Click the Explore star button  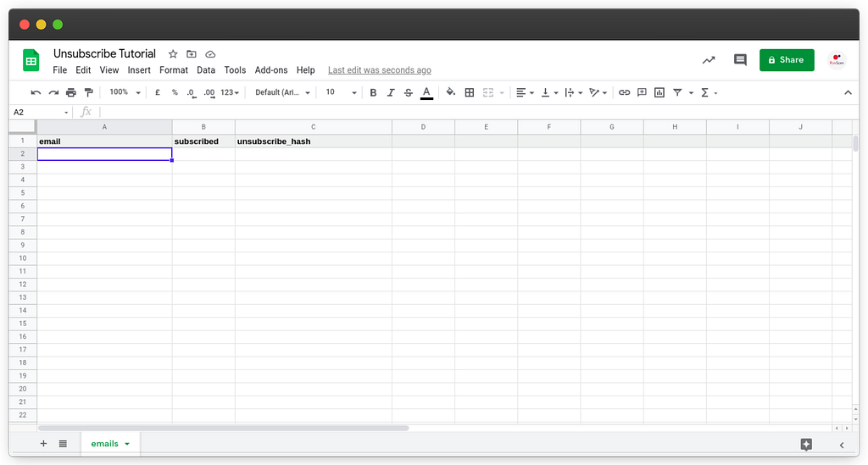pos(806,445)
